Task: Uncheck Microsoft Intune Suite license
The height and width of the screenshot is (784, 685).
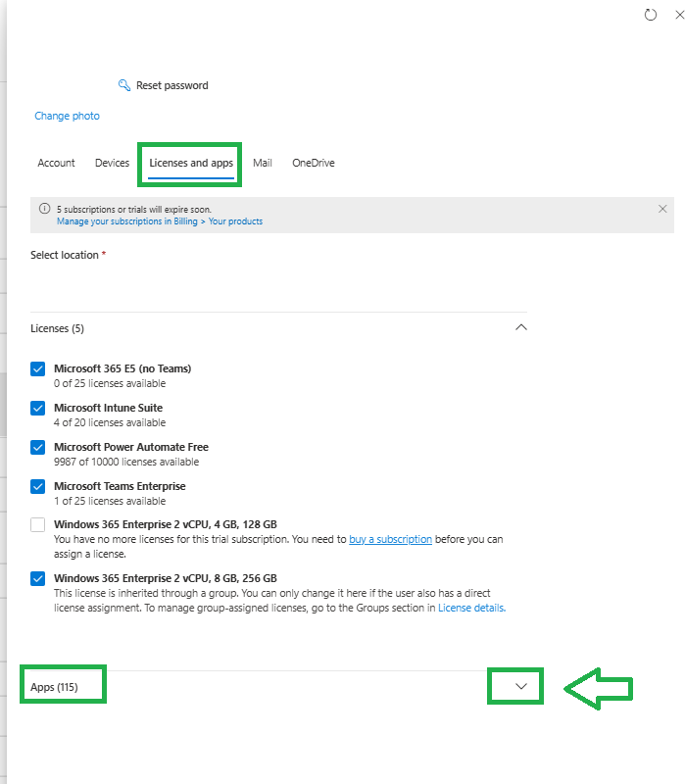Action: (37, 408)
